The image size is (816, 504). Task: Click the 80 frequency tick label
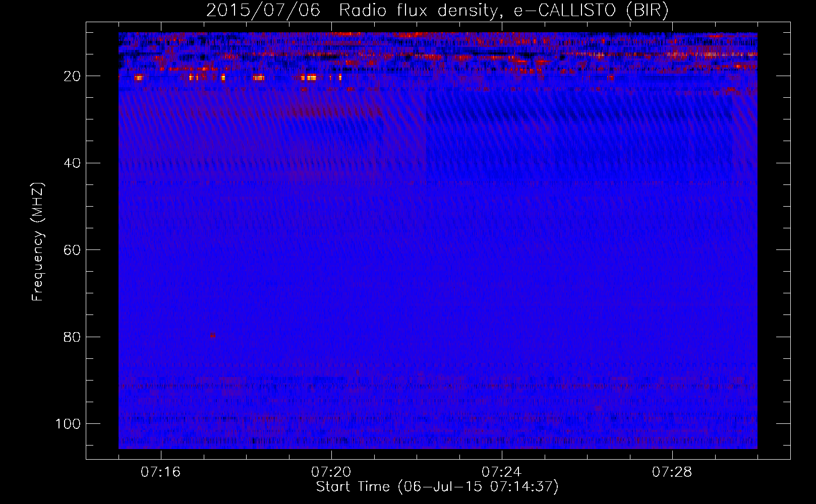click(72, 337)
